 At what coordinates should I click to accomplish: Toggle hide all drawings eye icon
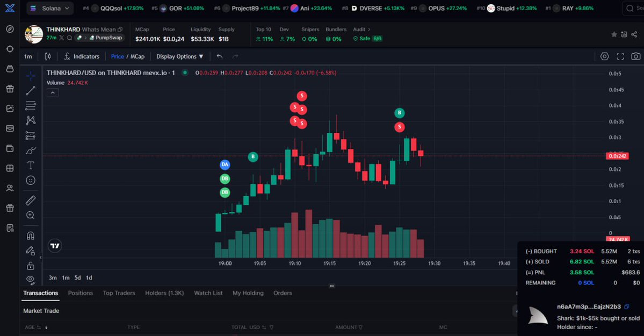31,280
